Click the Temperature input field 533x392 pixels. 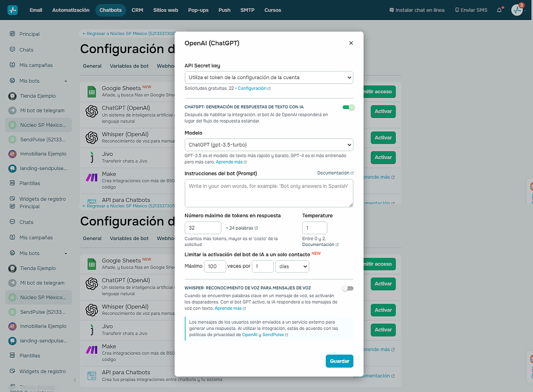pos(314,228)
